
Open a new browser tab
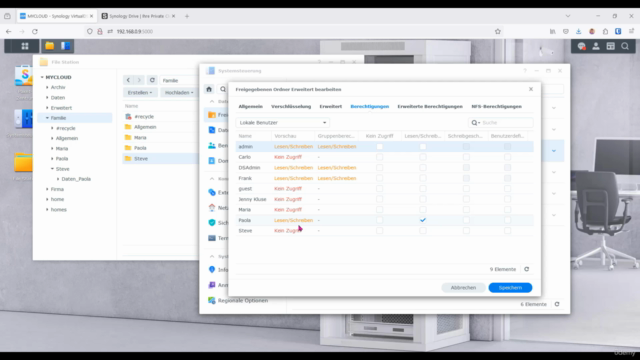click(187, 16)
